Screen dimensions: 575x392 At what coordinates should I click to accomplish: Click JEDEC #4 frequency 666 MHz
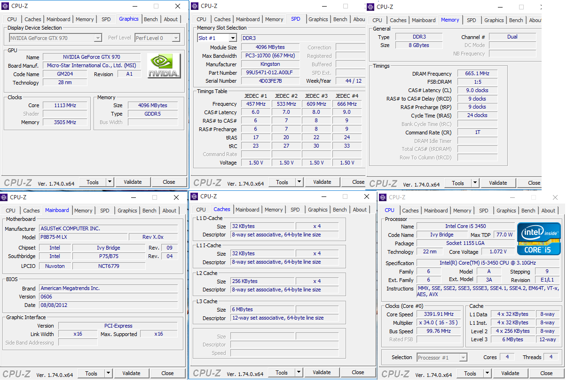coord(347,104)
